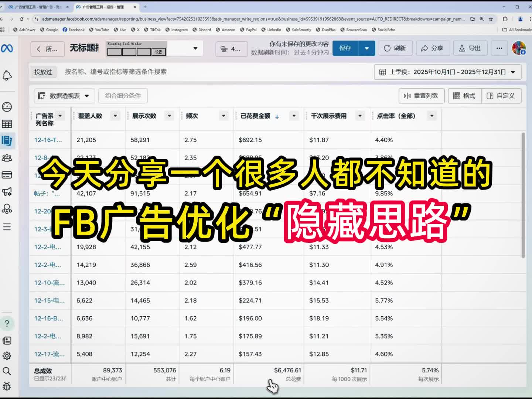Open the notifications bell in sidebar

7,75
